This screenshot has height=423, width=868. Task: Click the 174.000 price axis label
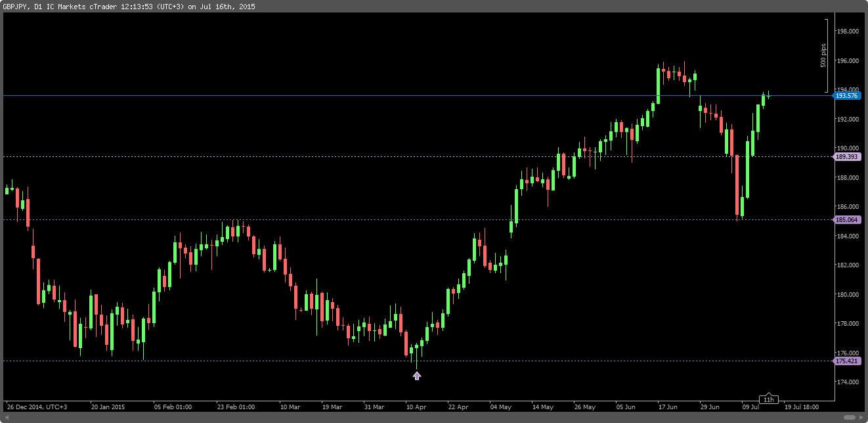(847, 382)
